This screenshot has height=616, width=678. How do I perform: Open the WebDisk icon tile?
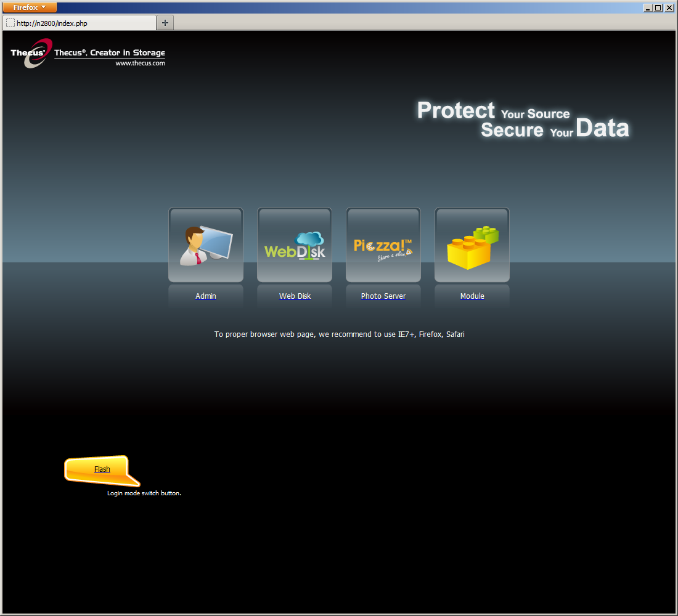pos(295,245)
